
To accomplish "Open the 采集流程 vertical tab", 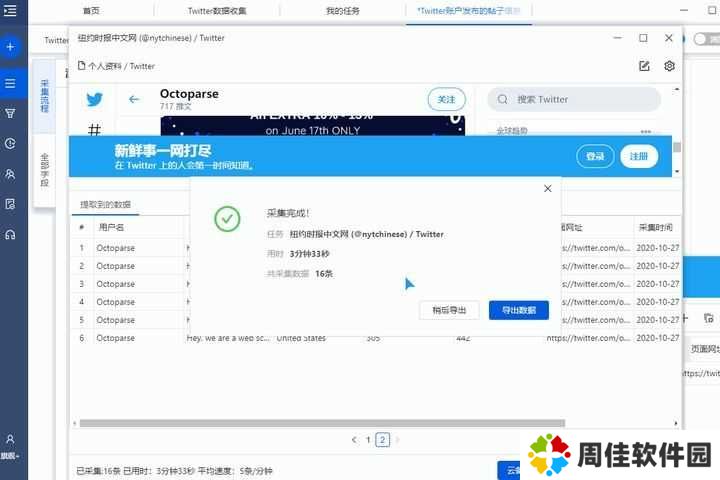I will (45, 96).
